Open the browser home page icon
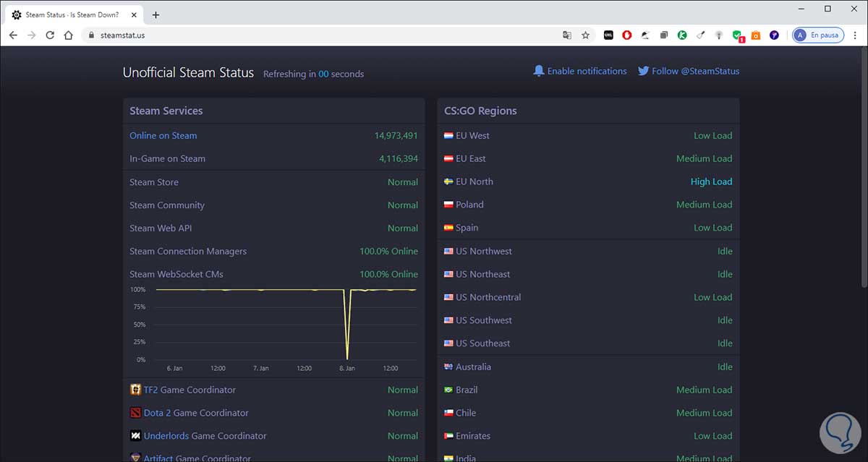The width and height of the screenshot is (868, 462). click(69, 35)
